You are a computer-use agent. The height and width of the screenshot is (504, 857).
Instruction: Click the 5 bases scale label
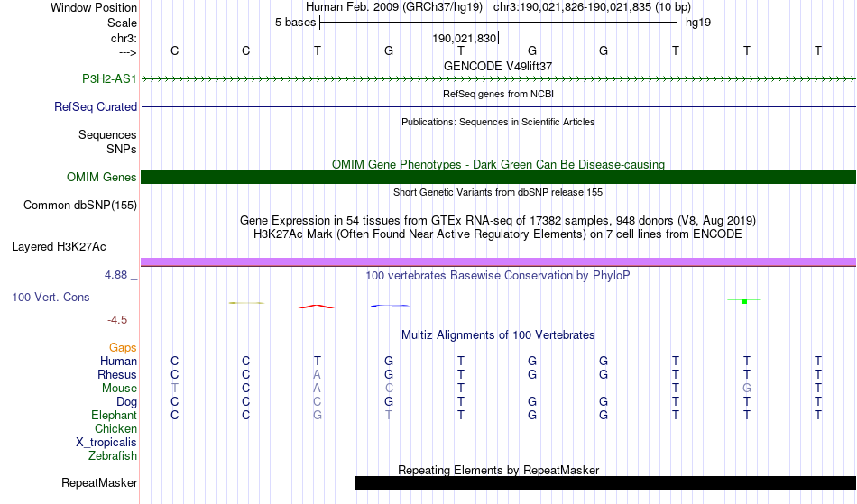click(x=295, y=23)
